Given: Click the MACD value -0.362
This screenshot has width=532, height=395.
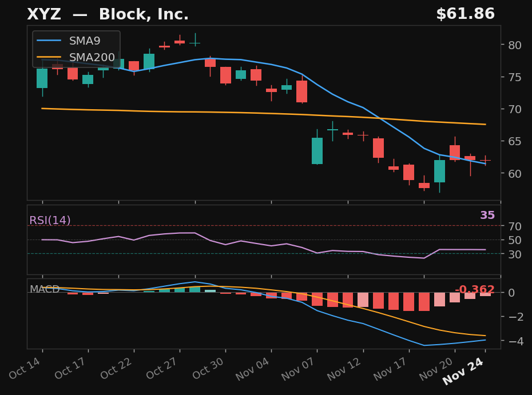Looking at the screenshot, I should (474, 289).
